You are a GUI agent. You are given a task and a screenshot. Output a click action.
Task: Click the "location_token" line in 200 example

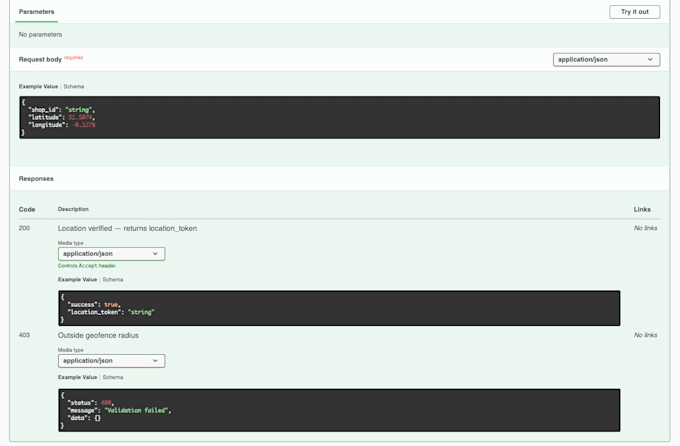click(x=111, y=312)
